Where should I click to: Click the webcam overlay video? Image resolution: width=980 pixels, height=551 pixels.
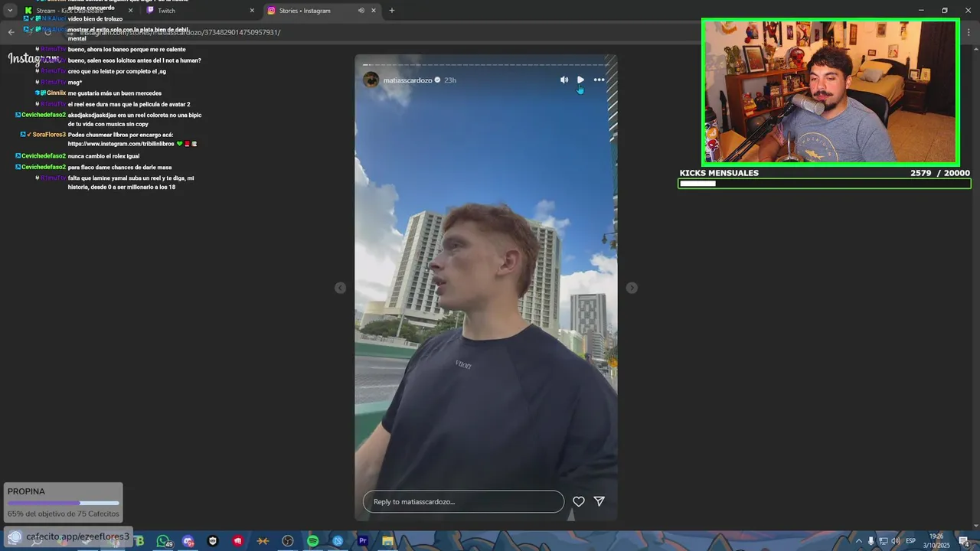tap(831, 92)
